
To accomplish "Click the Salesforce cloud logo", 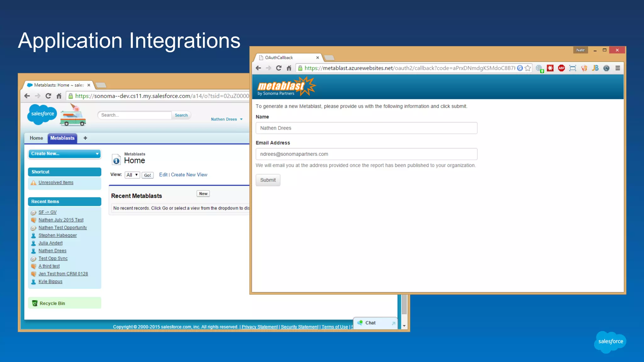I will tap(42, 114).
